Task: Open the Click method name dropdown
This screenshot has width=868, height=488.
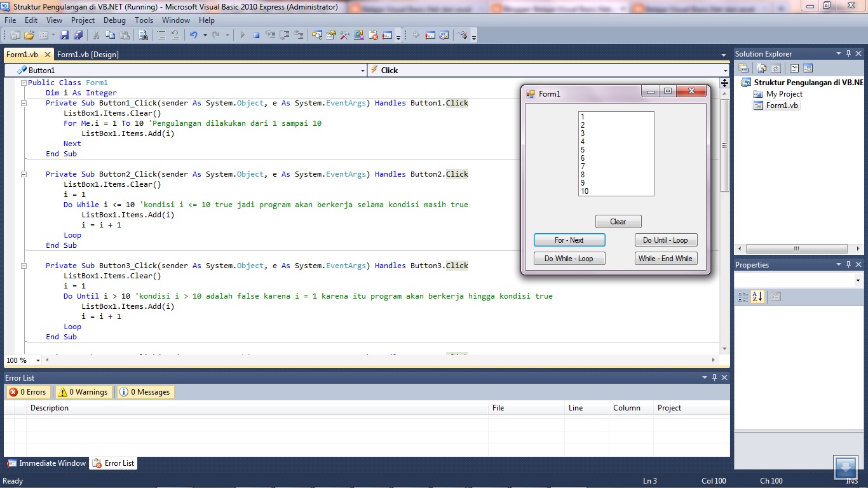Action: [725, 71]
